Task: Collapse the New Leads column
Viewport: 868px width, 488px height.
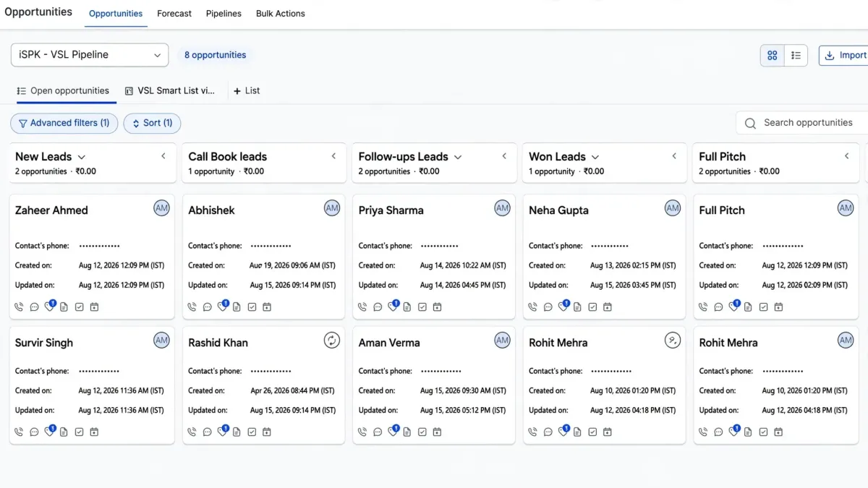Action: click(x=163, y=156)
